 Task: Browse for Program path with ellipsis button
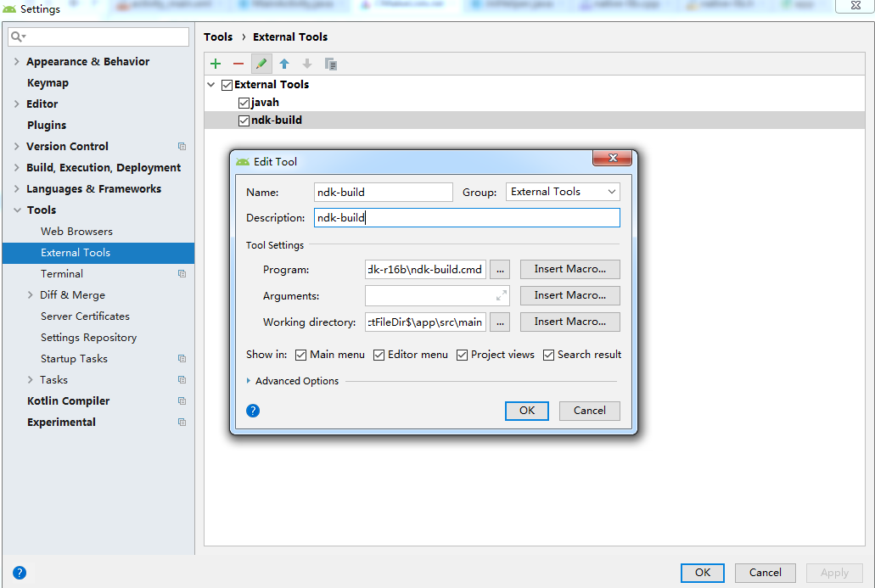pos(500,270)
